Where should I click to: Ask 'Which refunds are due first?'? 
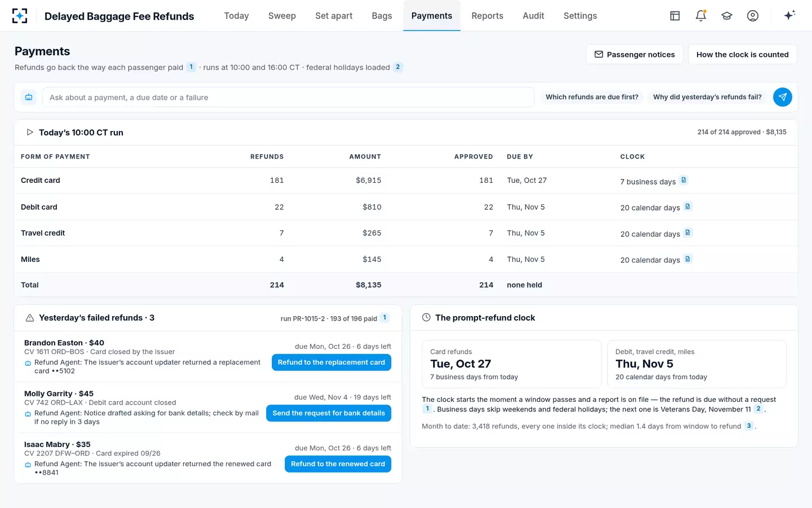tap(592, 97)
